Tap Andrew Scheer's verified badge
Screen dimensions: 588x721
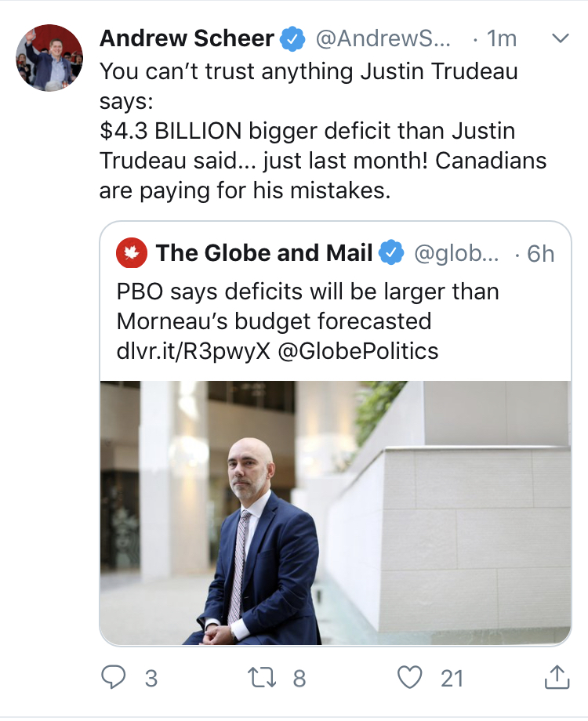tap(292, 38)
